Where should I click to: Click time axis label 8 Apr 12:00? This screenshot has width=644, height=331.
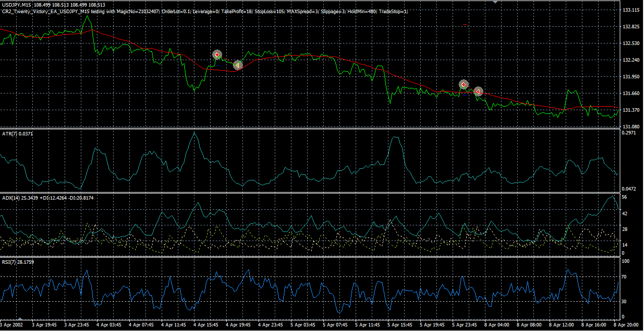tap(561, 325)
